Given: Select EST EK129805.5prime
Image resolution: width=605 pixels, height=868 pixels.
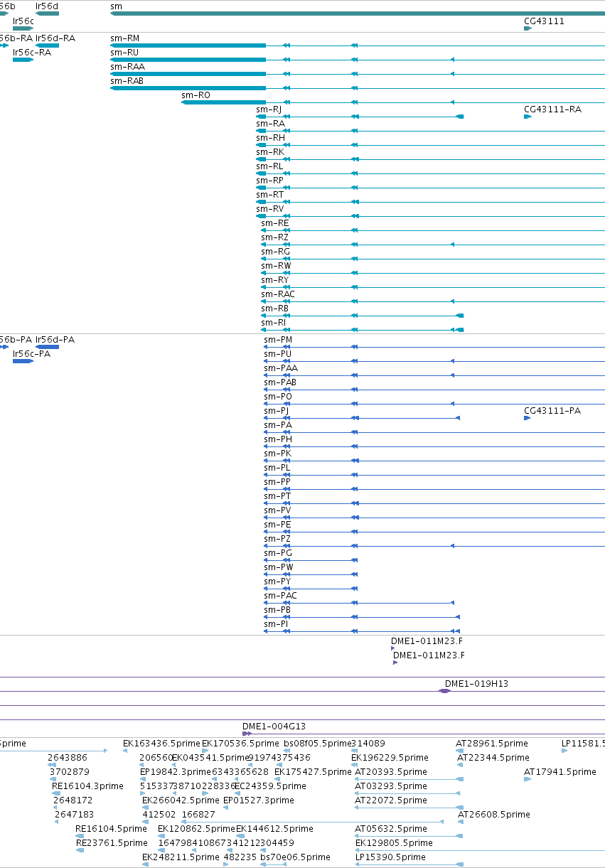Looking at the screenshot, I should coord(394,842).
